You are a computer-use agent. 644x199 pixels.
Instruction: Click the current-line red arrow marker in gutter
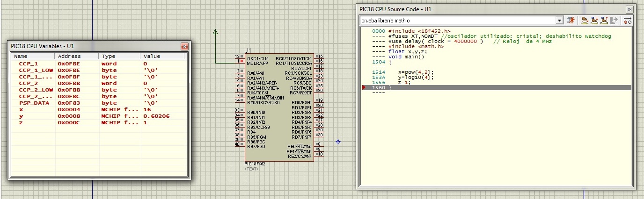coord(365,88)
